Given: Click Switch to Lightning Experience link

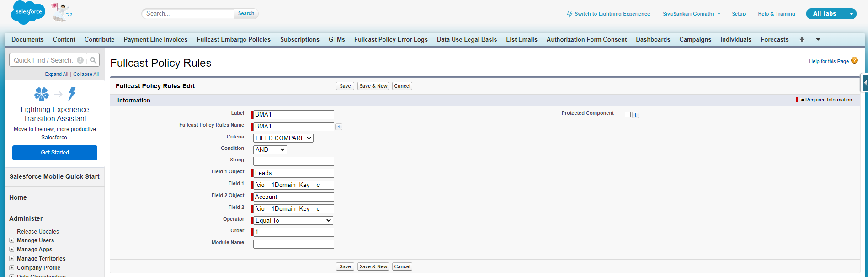Looking at the screenshot, I should (612, 14).
